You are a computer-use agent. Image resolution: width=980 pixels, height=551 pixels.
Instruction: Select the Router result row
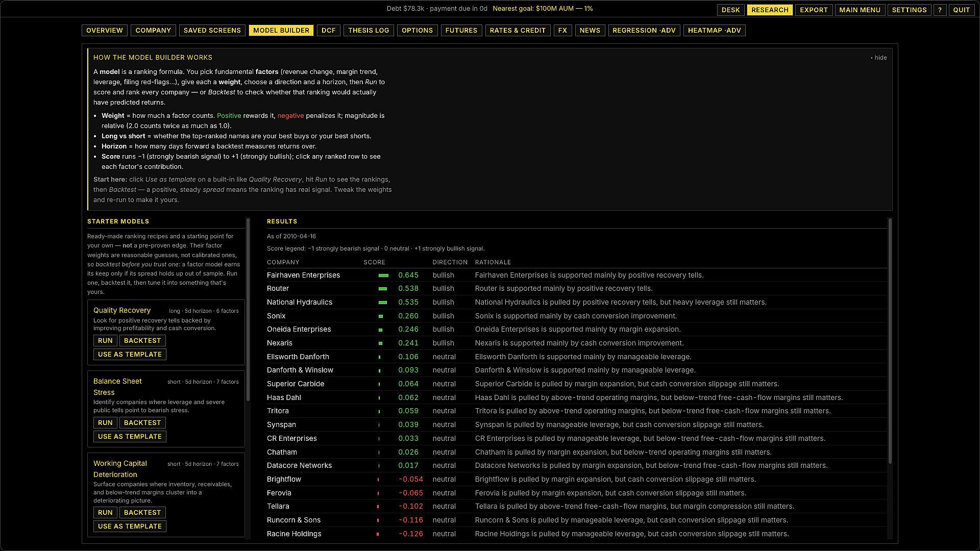[x=577, y=289]
